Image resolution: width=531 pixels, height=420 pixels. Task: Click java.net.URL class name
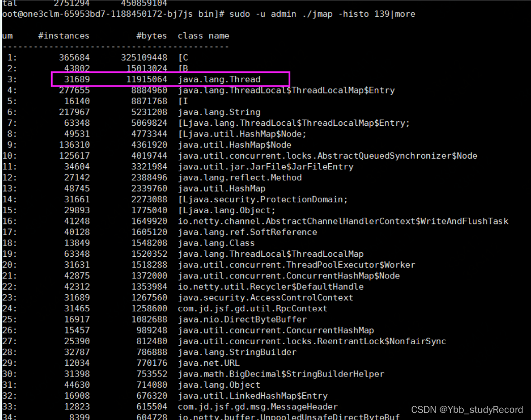pos(208,363)
